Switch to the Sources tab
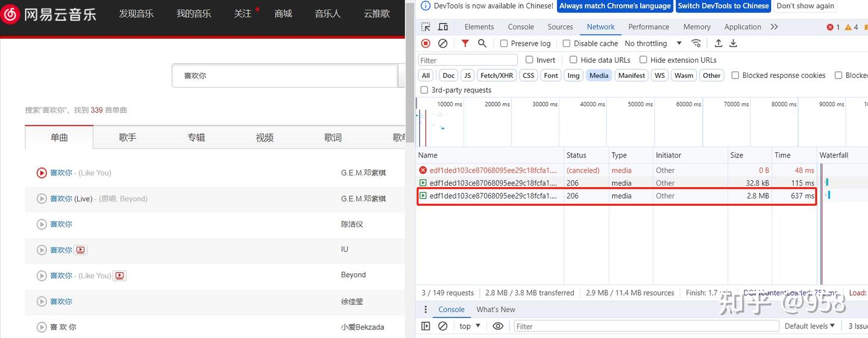 click(x=560, y=27)
